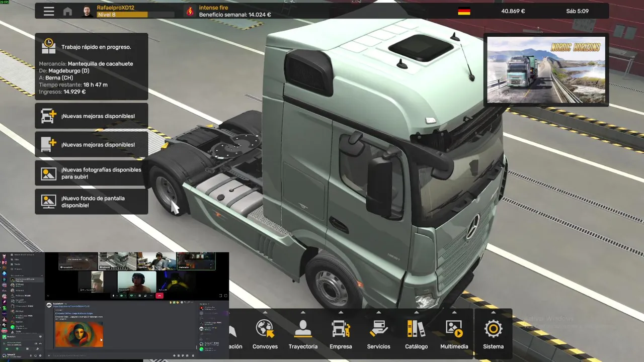
Task: Collapse the Discord call panel chevron
Action: [x=48, y=296]
